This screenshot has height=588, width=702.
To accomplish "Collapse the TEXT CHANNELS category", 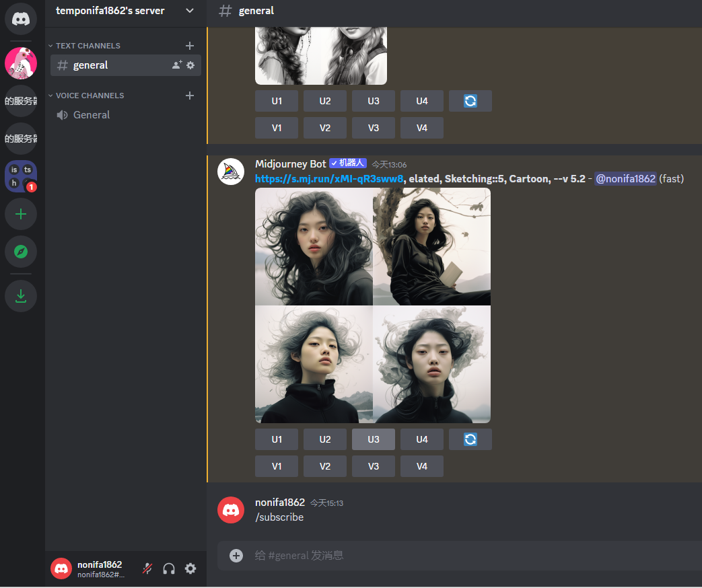I will coord(84,46).
